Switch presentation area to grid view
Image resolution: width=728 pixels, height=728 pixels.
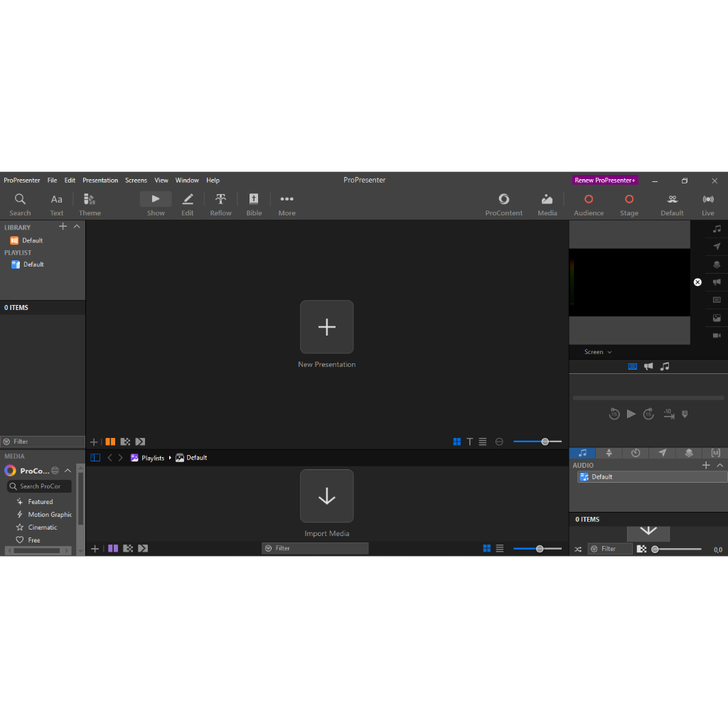(x=457, y=442)
